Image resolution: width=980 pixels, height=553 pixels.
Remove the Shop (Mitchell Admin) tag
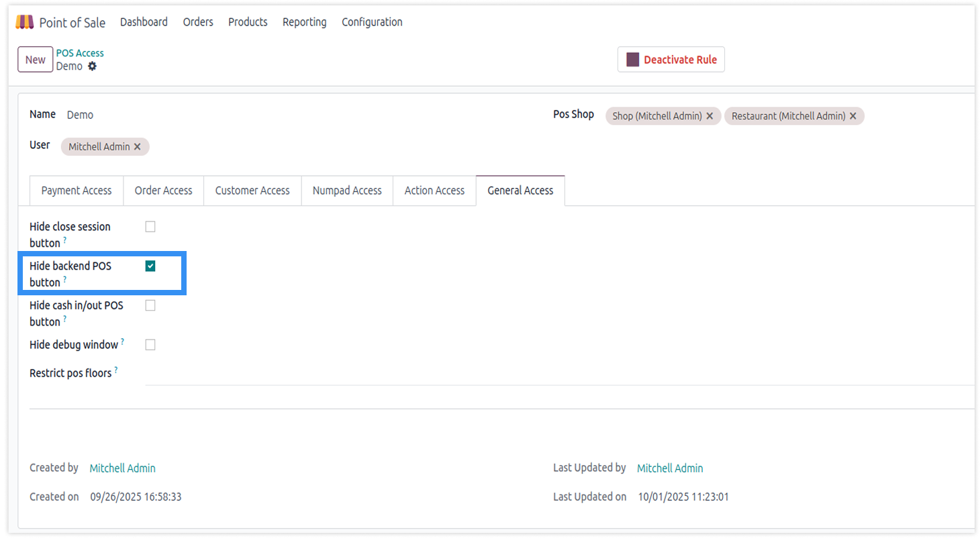(709, 116)
